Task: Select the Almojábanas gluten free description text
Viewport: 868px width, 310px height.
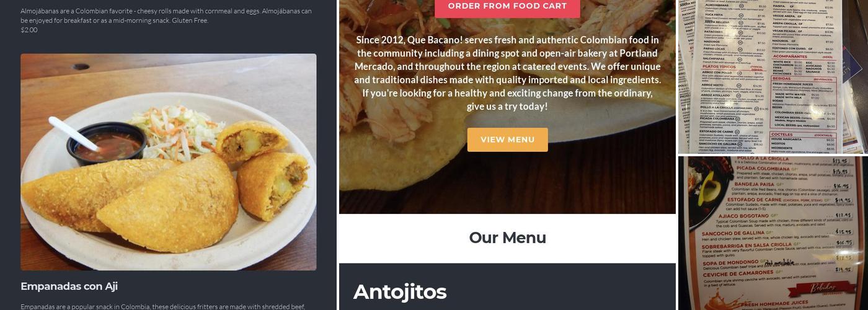Action: (x=166, y=15)
